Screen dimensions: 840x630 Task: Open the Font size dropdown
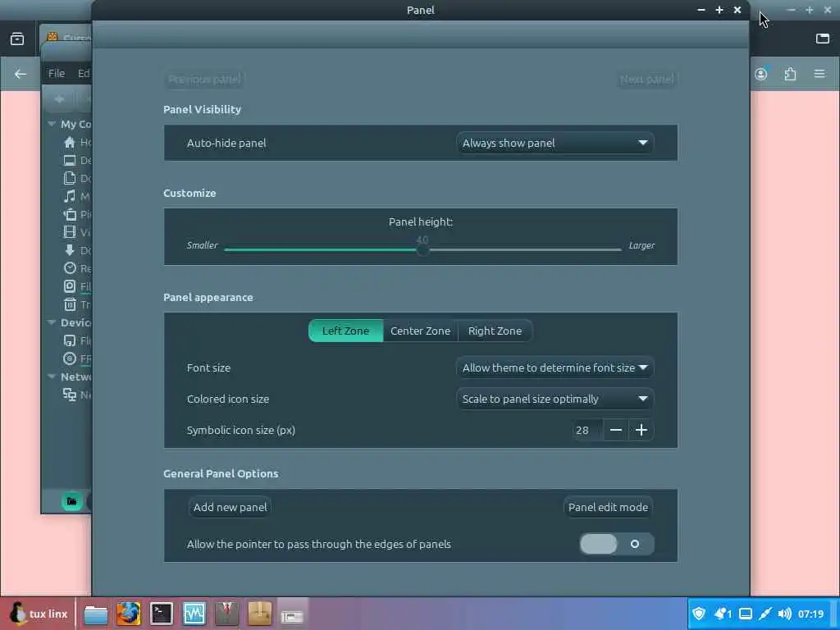click(x=555, y=368)
